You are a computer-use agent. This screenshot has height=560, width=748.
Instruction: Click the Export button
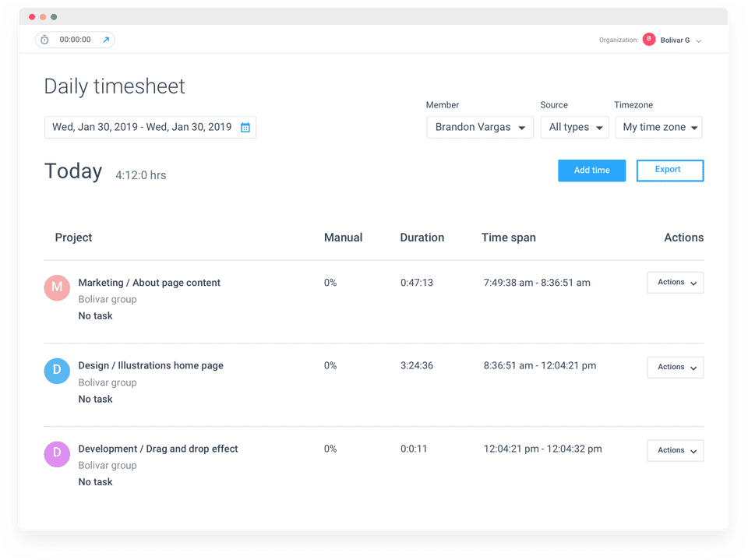670,171
